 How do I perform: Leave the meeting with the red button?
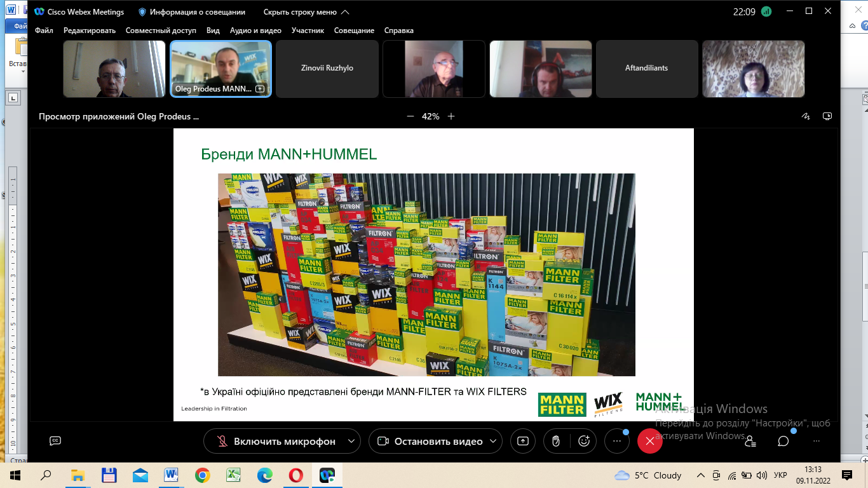tap(649, 442)
